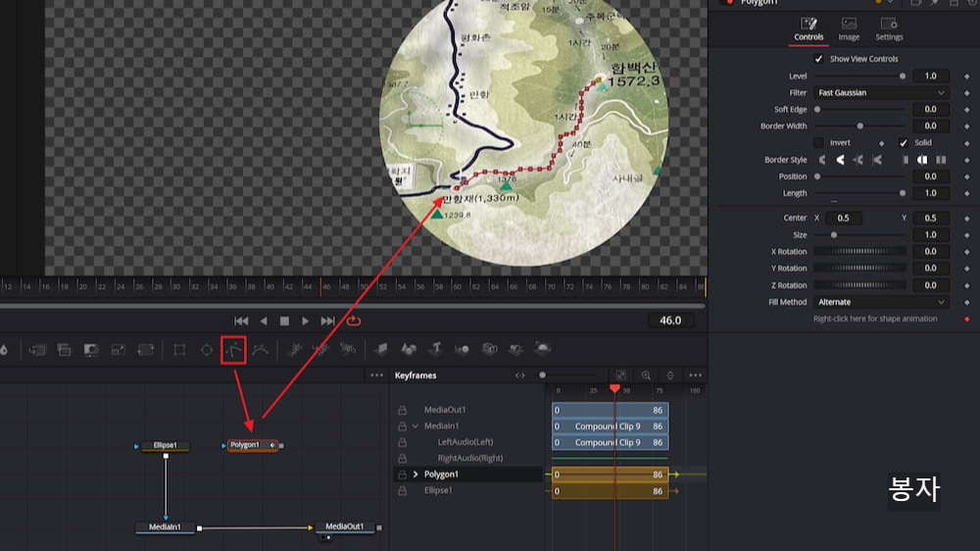
Task: Select the MediaOut1 row in Keyframes list
Action: (467, 410)
